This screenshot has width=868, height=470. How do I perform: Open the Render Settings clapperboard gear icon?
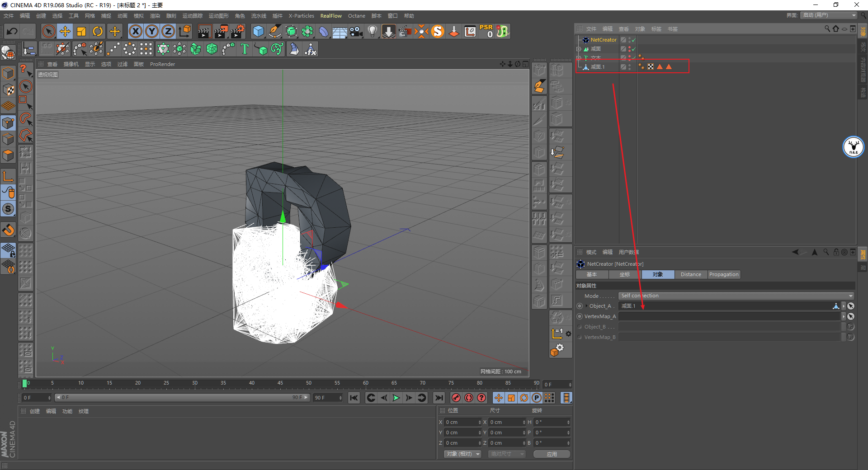[237, 31]
